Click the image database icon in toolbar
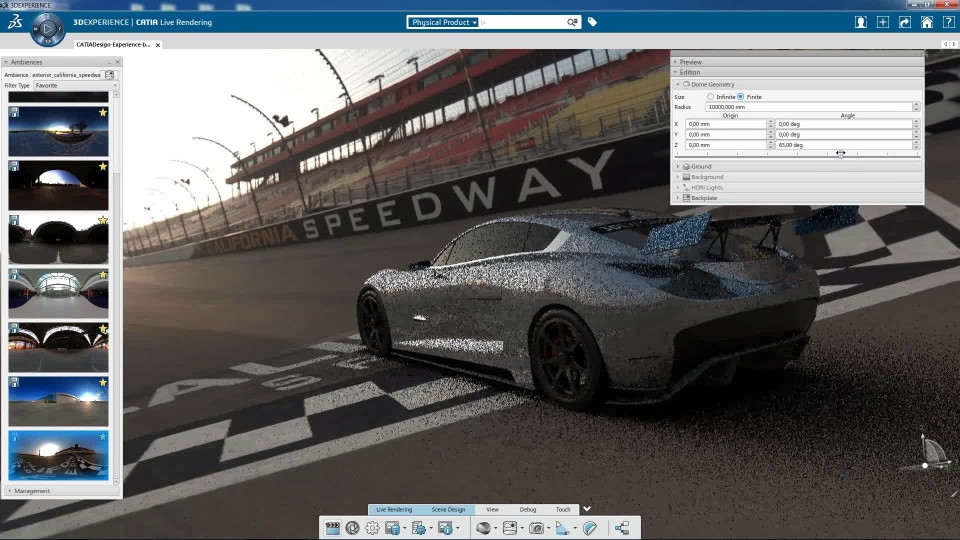This screenshot has width=960, height=540. [392, 528]
